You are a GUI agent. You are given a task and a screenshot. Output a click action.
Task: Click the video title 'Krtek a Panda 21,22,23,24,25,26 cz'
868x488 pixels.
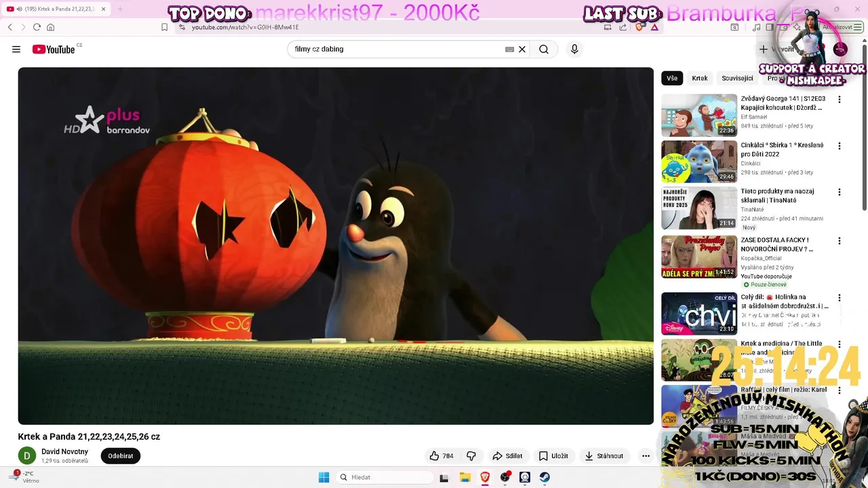pos(89,436)
